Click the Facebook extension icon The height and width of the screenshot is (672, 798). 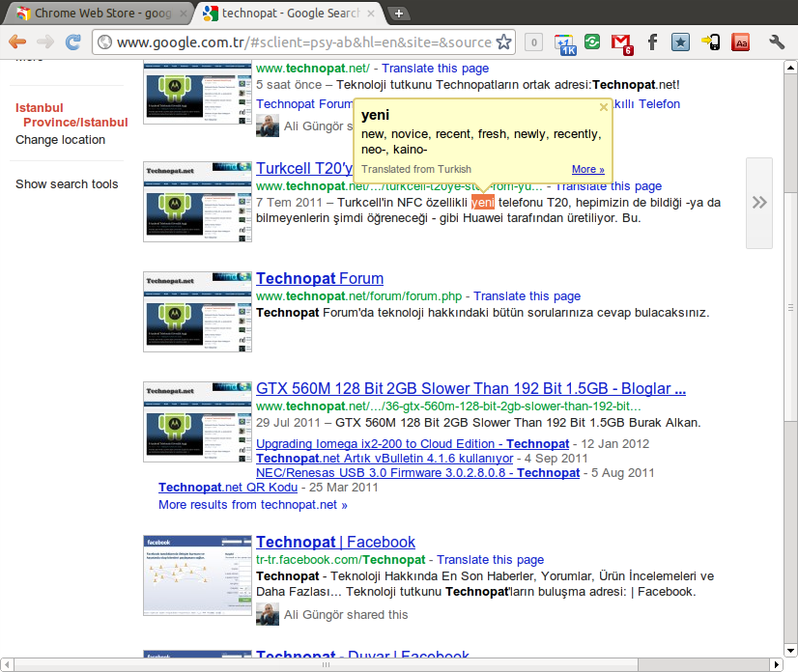coord(652,42)
